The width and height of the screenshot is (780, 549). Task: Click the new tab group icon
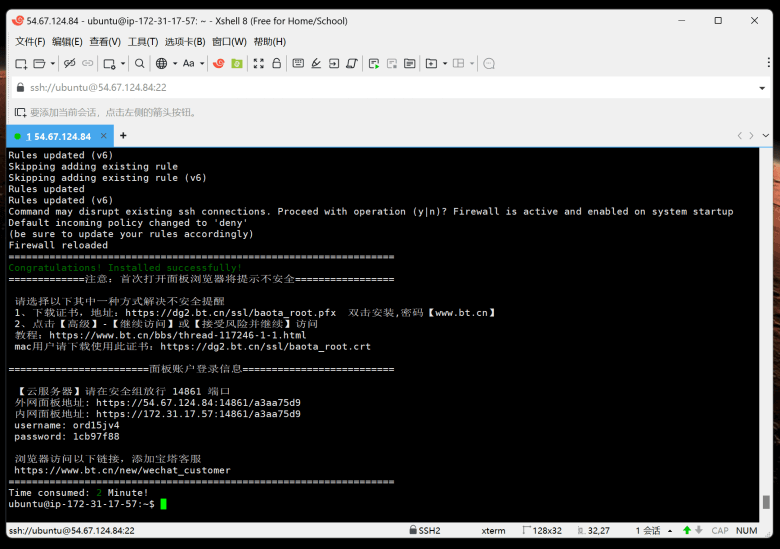click(431, 63)
